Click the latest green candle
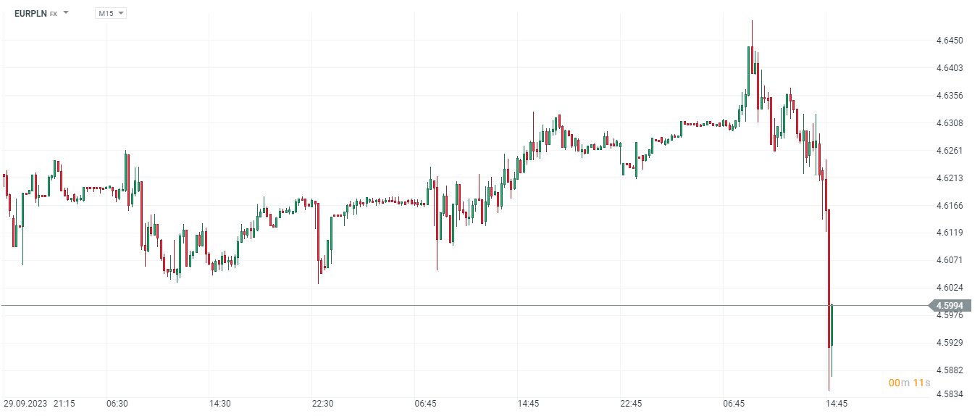Viewport: 980px width, 416px height. click(x=832, y=326)
